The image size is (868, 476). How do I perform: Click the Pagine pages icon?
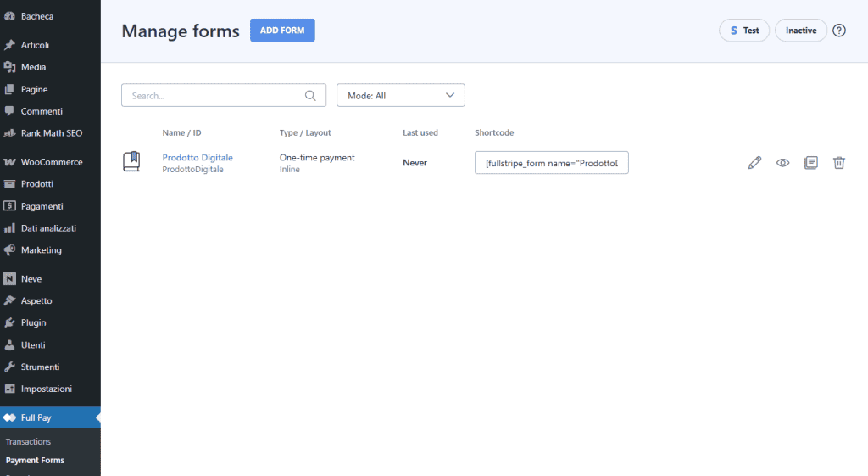(9, 89)
